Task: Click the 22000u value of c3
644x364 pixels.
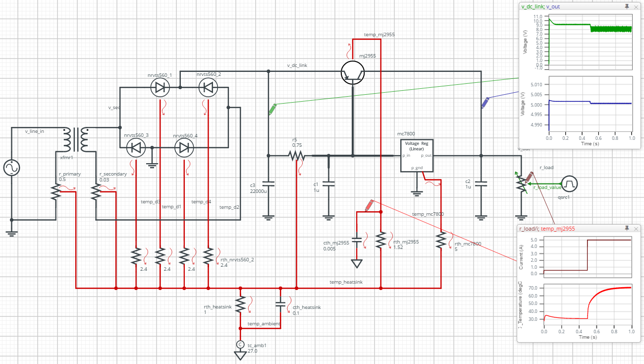Action: (x=258, y=191)
